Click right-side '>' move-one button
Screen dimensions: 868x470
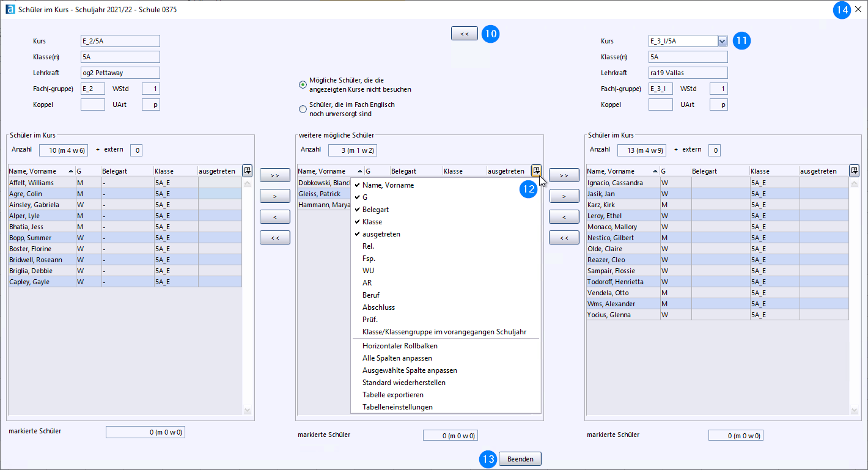tap(564, 196)
